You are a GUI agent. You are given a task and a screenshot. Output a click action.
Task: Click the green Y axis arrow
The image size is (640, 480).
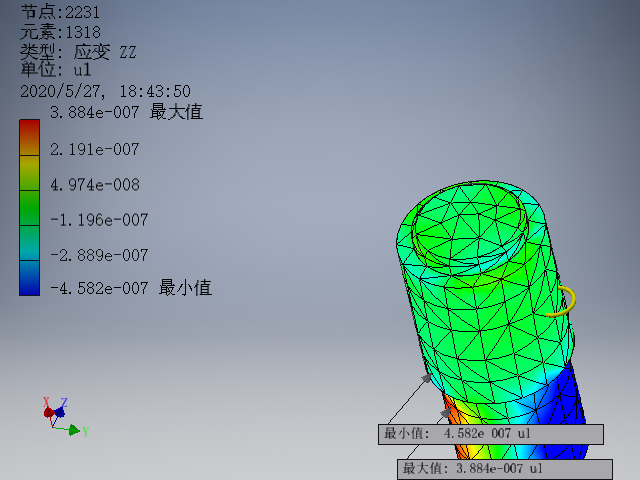coord(76,430)
